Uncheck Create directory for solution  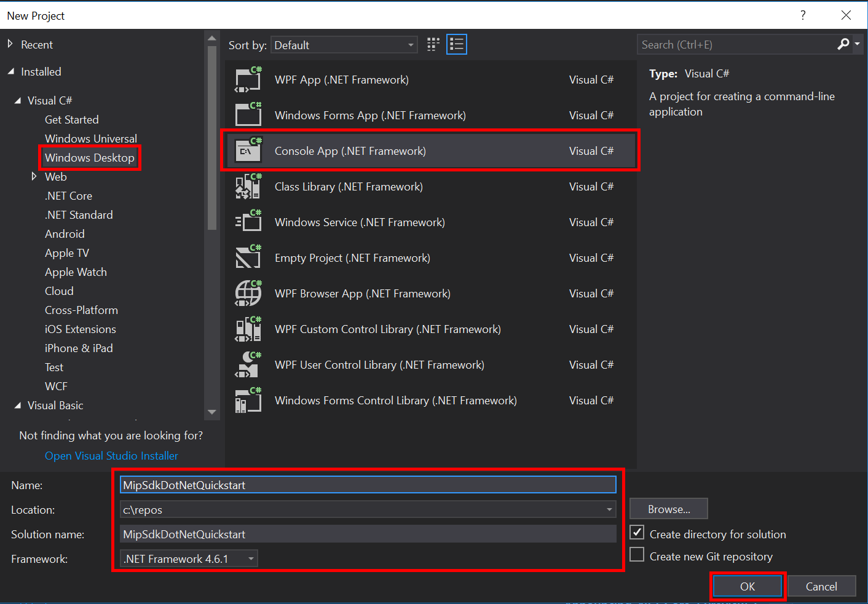[637, 532]
